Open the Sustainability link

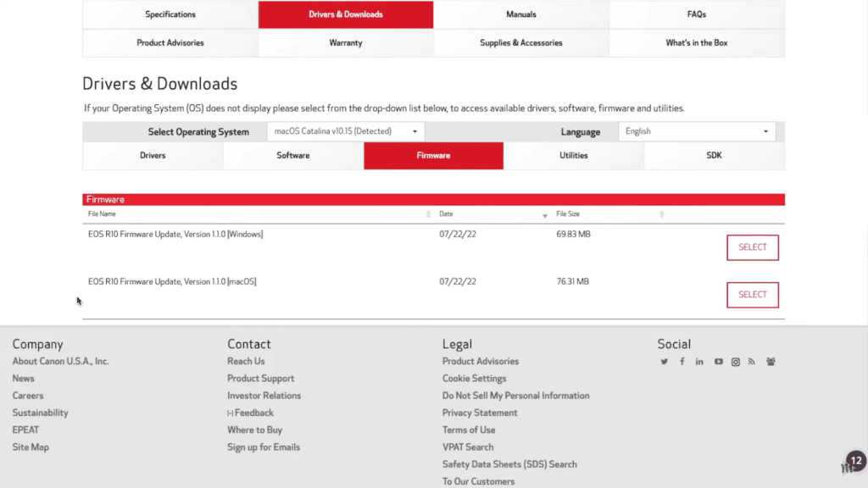(41, 413)
